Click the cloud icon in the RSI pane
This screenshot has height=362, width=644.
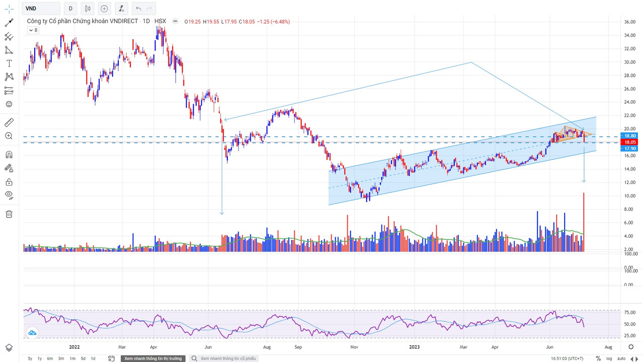[32, 333]
